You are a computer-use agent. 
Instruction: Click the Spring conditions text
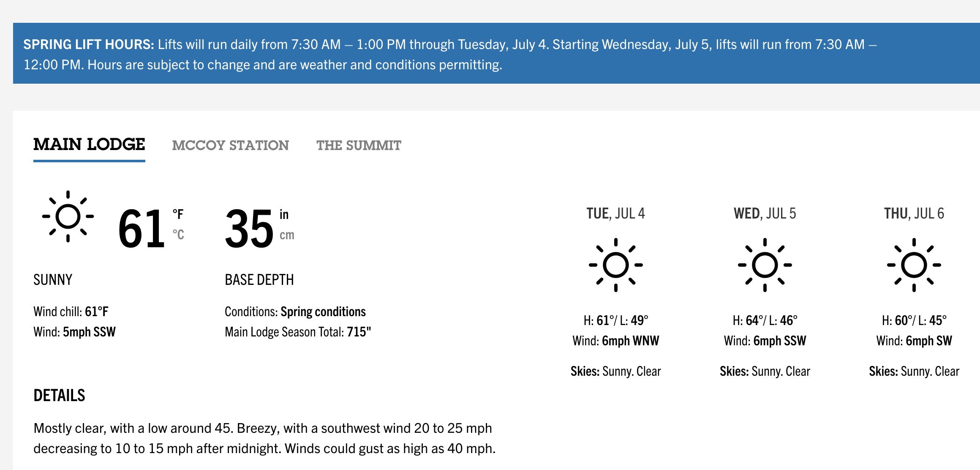coord(323,312)
